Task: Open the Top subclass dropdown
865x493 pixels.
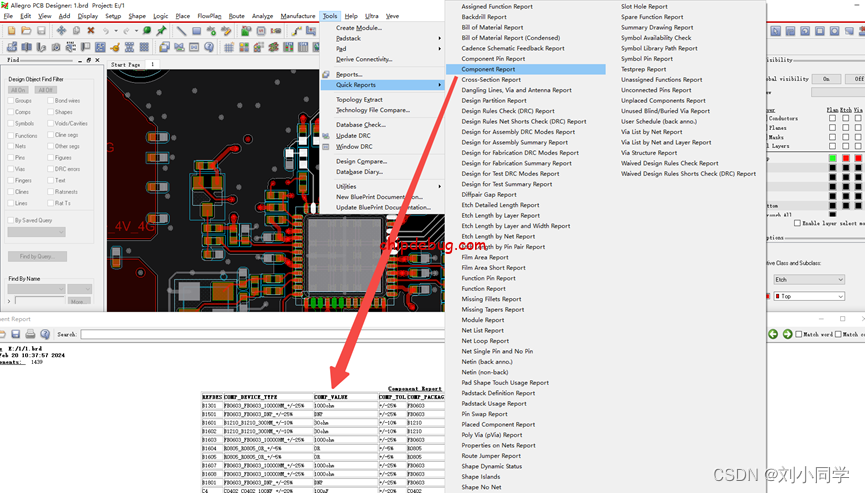Action: point(810,296)
